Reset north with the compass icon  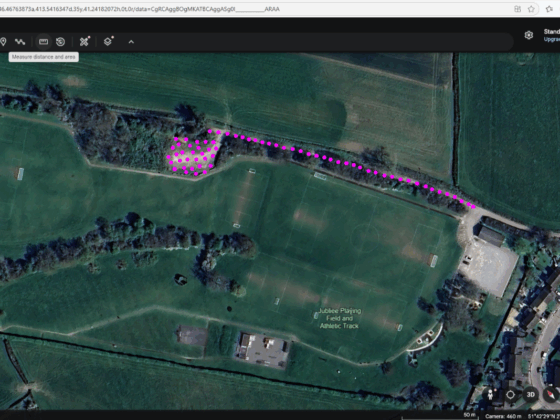(551, 395)
